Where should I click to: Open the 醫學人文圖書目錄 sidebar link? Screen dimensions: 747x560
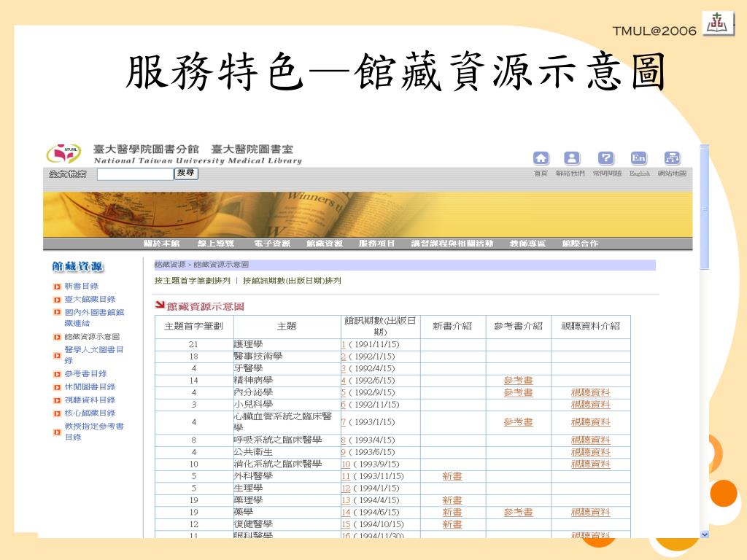point(94,355)
